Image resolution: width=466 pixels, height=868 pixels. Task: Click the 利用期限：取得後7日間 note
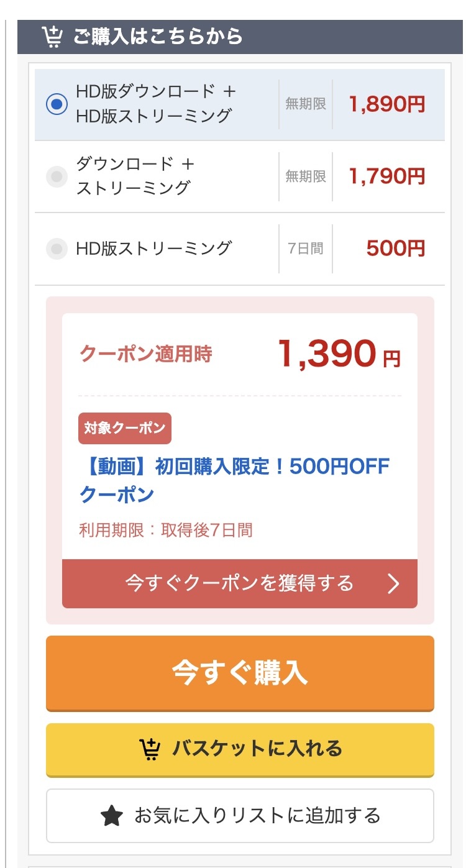pos(166,530)
